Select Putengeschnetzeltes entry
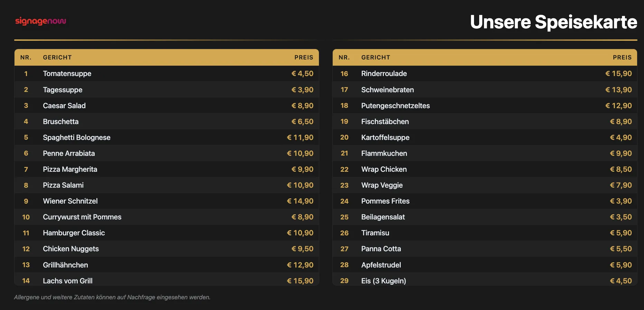Viewport: 644px width, 310px height. [396, 106]
